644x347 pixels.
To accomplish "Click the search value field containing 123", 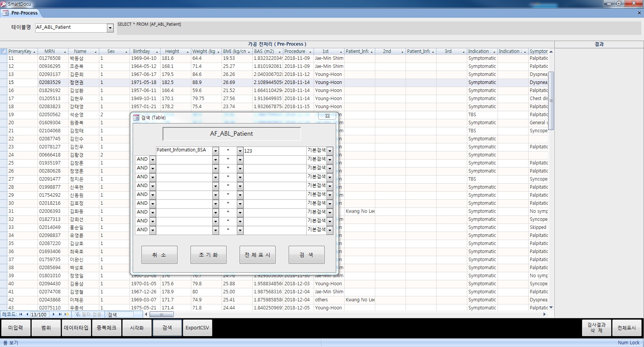I will click(x=274, y=151).
